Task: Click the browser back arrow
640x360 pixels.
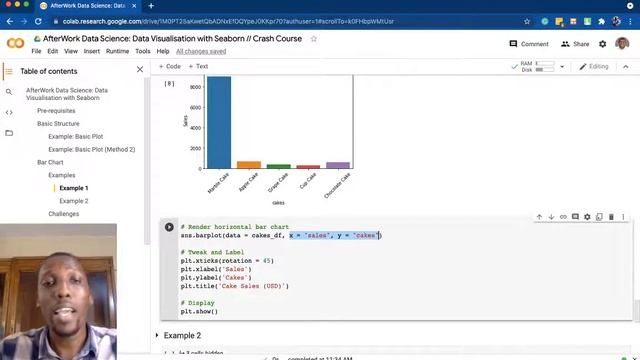Action: [x=10, y=21]
